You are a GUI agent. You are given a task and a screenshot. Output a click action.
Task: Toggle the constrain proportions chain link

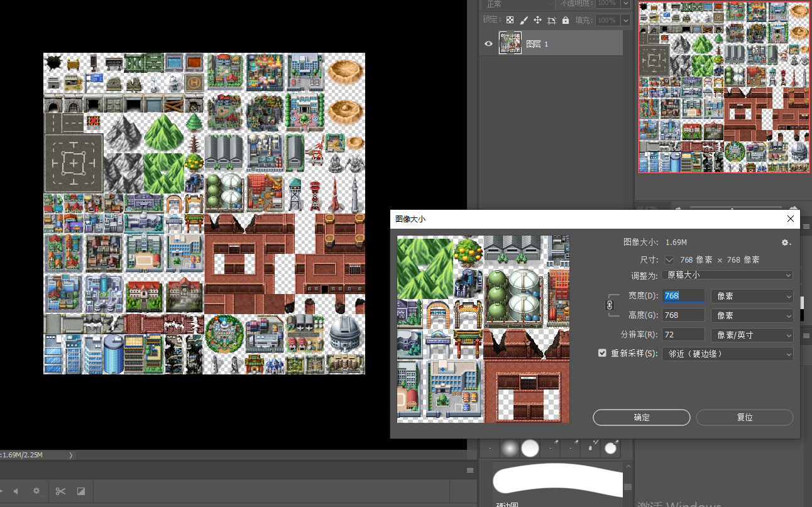[608, 305]
